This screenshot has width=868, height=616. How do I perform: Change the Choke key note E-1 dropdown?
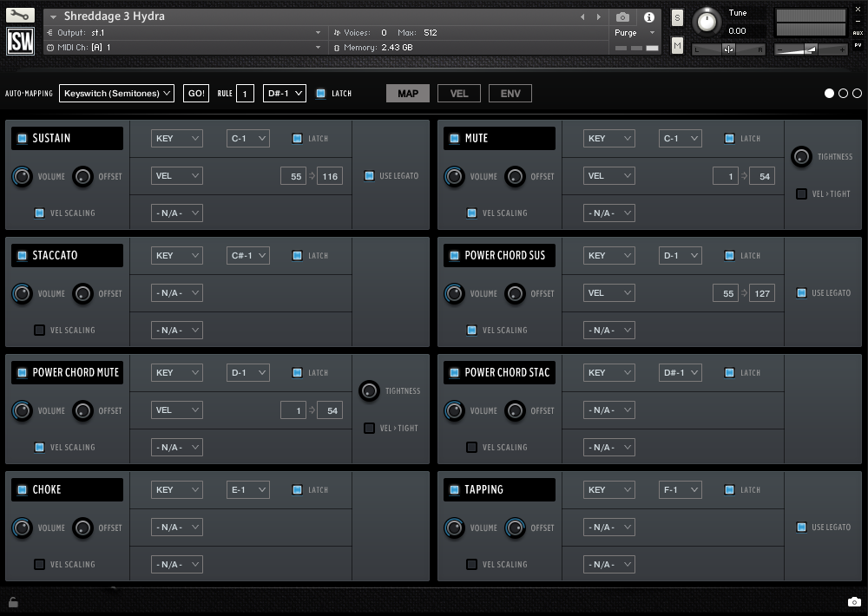(248, 490)
